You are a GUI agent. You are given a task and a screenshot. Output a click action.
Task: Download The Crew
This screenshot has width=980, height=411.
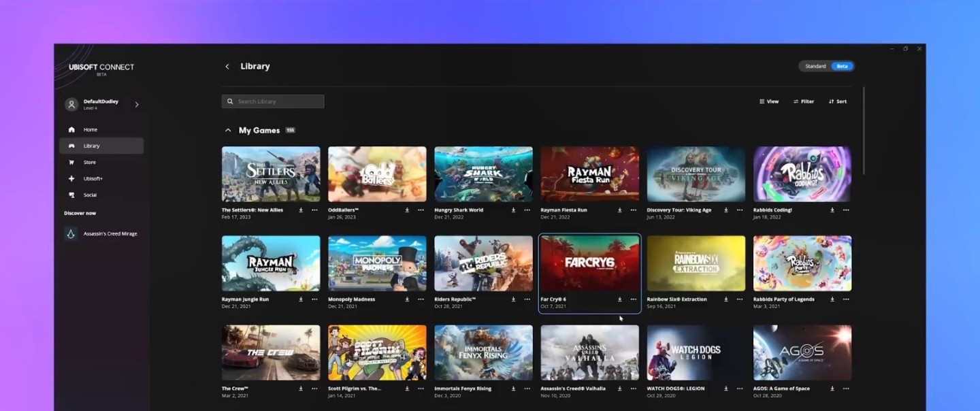[301, 389]
